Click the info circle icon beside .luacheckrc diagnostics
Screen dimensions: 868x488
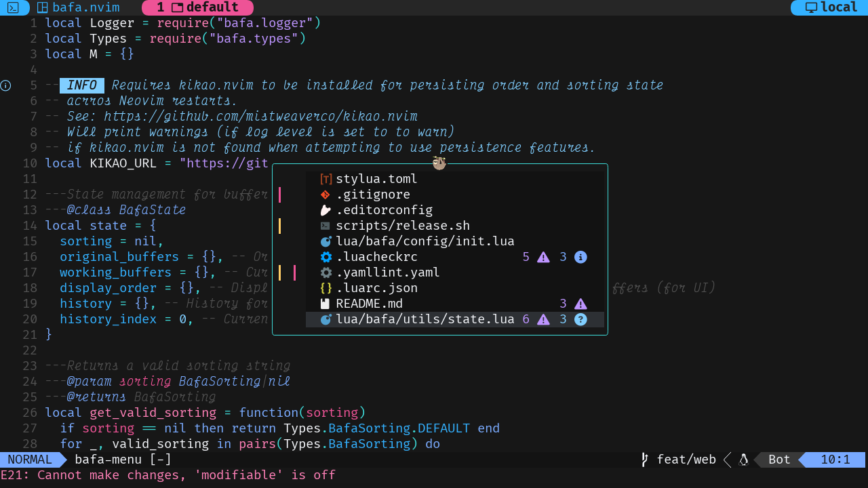click(x=580, y=257)
